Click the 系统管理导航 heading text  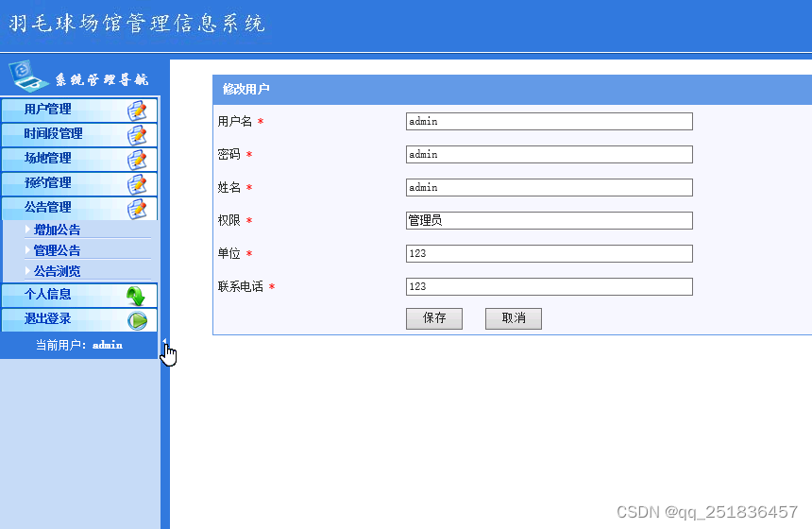102,79
